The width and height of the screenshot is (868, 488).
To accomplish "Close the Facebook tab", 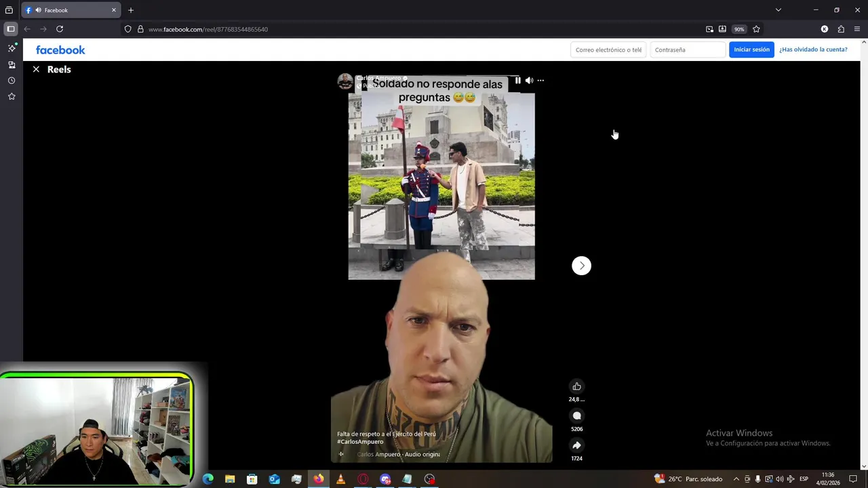I will [114, 10].
